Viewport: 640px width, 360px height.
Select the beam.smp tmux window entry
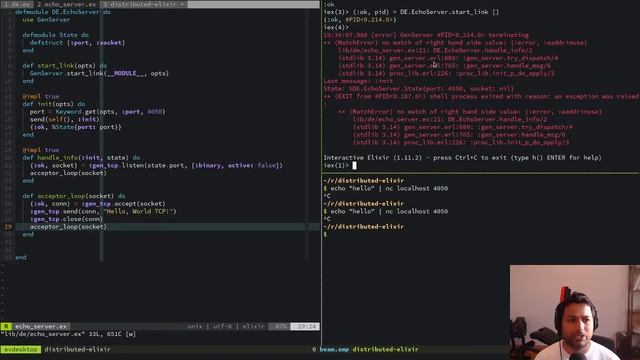point(334,349)
